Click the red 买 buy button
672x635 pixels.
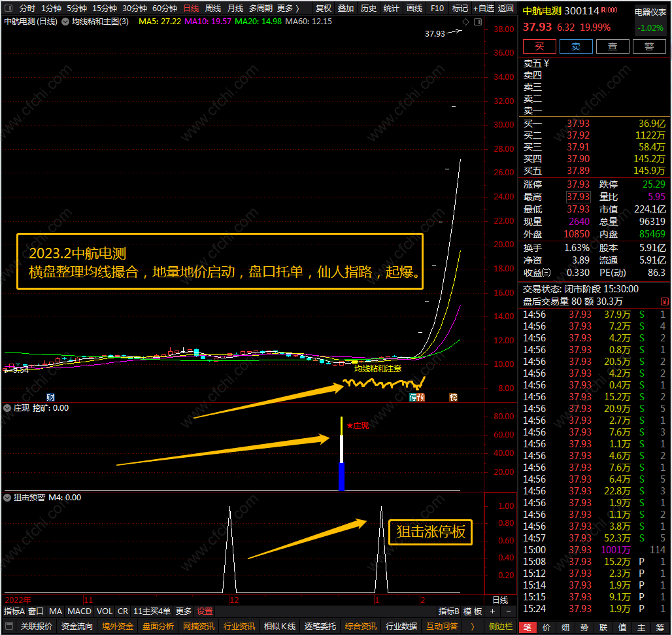tap(539, 46)
